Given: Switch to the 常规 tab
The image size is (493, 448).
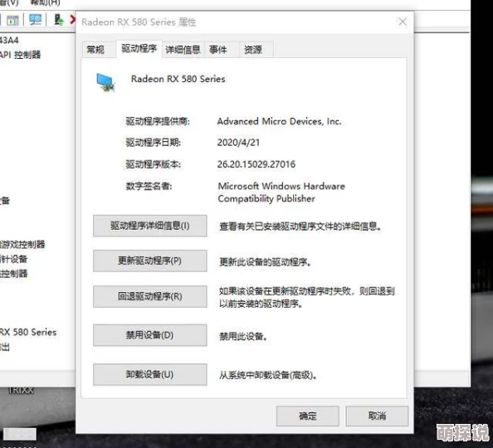Looking at the screenshot, I should pos(95,50).
